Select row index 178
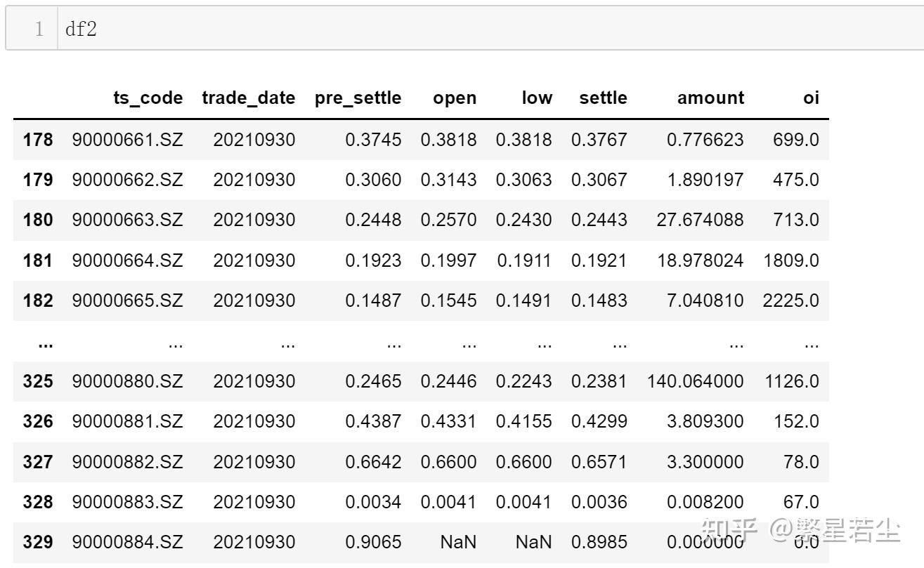 [x=38, y=139]
